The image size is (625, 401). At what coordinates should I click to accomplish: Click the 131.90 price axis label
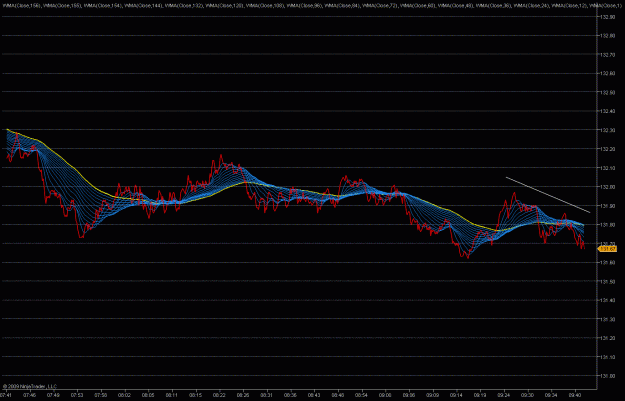click(607, 206)
